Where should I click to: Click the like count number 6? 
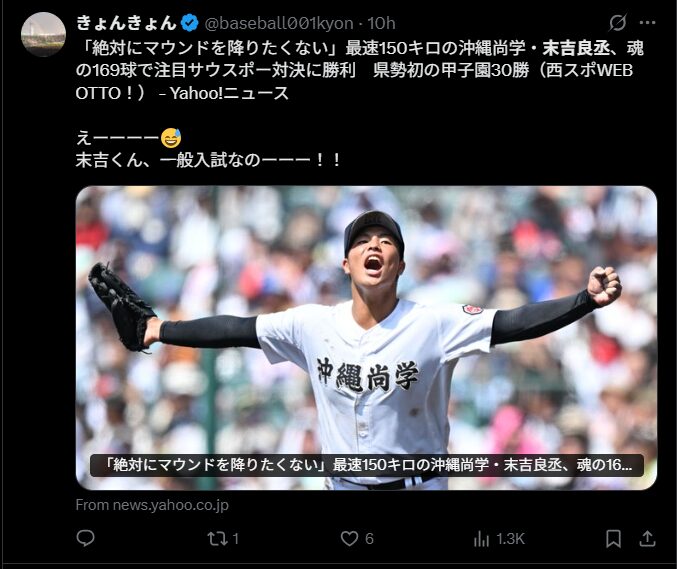(369, 539)
